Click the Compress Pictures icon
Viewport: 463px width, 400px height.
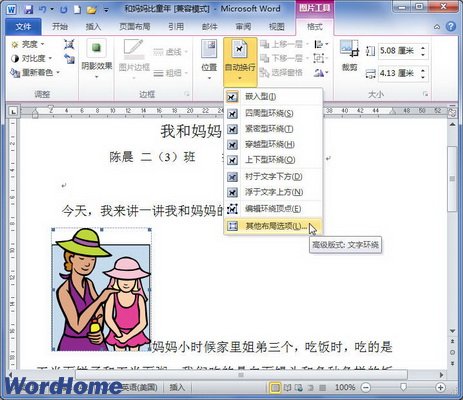tap(69, 44)
